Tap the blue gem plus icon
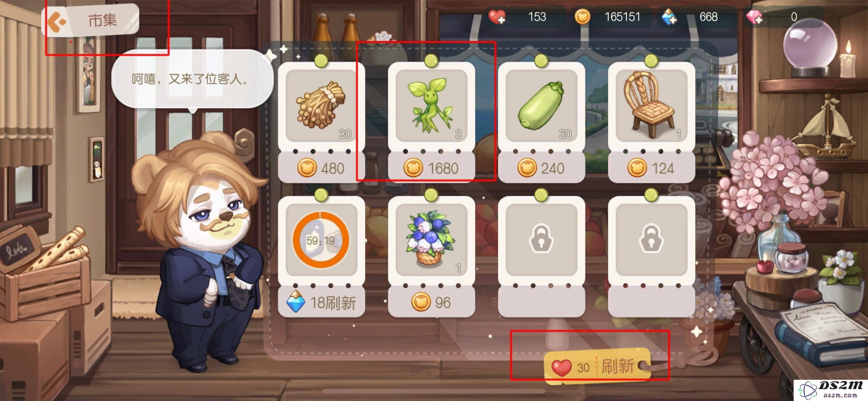 tap(669, 17)
